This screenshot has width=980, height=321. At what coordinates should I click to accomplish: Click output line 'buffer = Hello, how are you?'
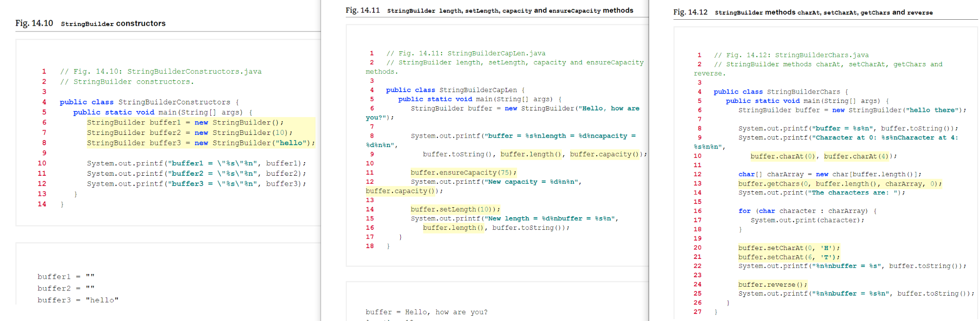tap(427, 312)
